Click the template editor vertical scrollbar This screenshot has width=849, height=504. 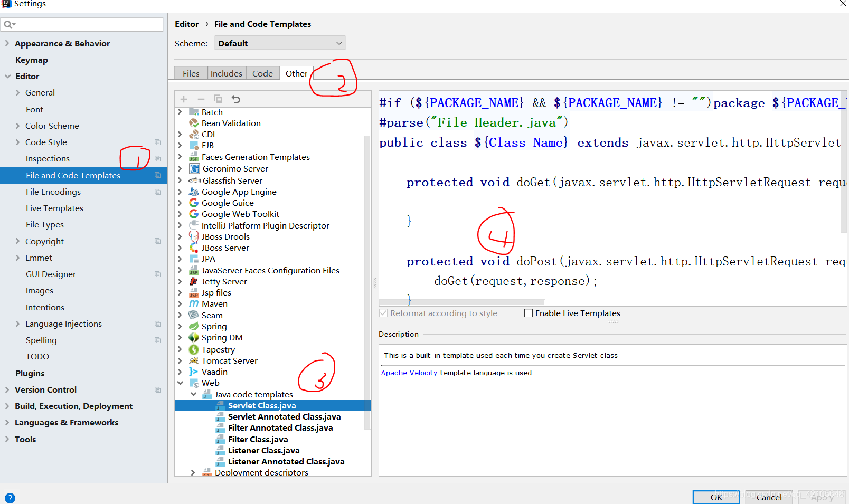coord(844,161)
